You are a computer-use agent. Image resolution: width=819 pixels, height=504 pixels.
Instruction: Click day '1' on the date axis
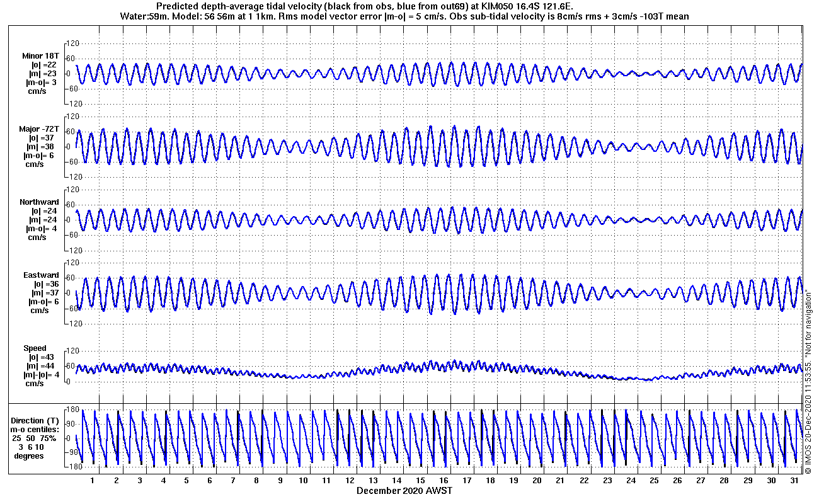coord(93,481)
